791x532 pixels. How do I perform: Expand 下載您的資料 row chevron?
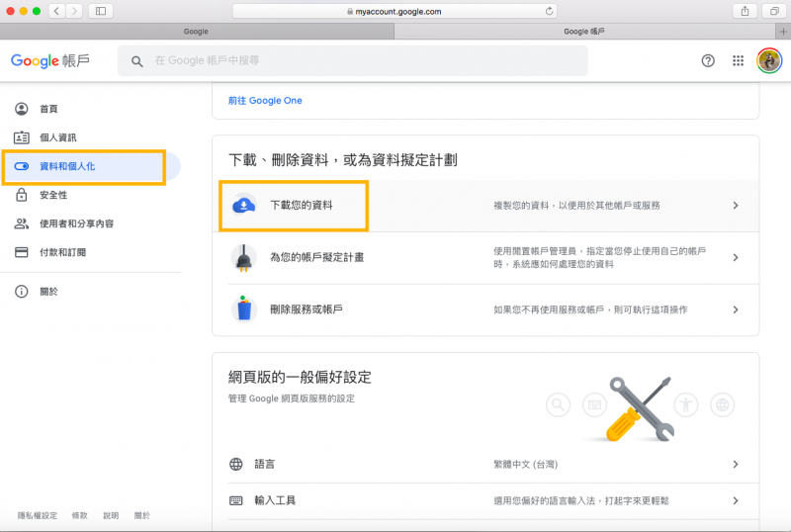pyautogui.click(x=736, y=206)
